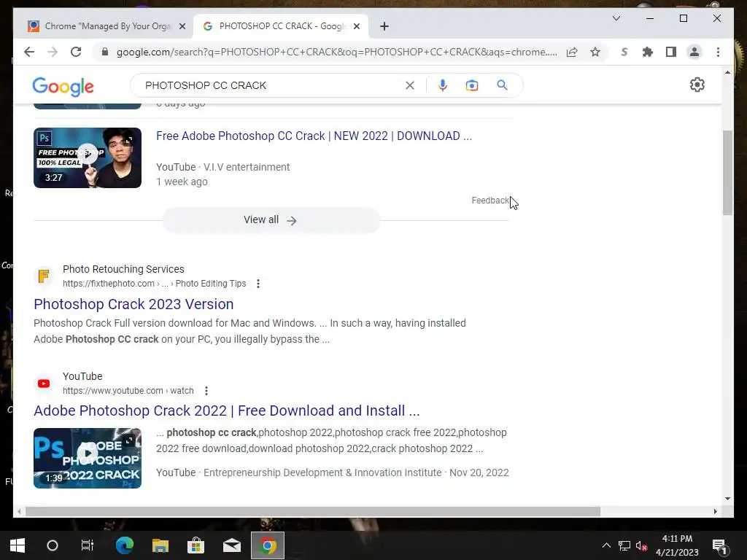
Task: Click the vertical scrollbar thumb
Action: click(x=727, y=172)
